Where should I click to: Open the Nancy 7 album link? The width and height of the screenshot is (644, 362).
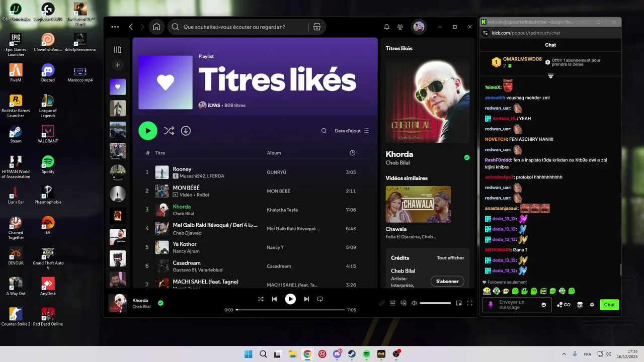275,247
